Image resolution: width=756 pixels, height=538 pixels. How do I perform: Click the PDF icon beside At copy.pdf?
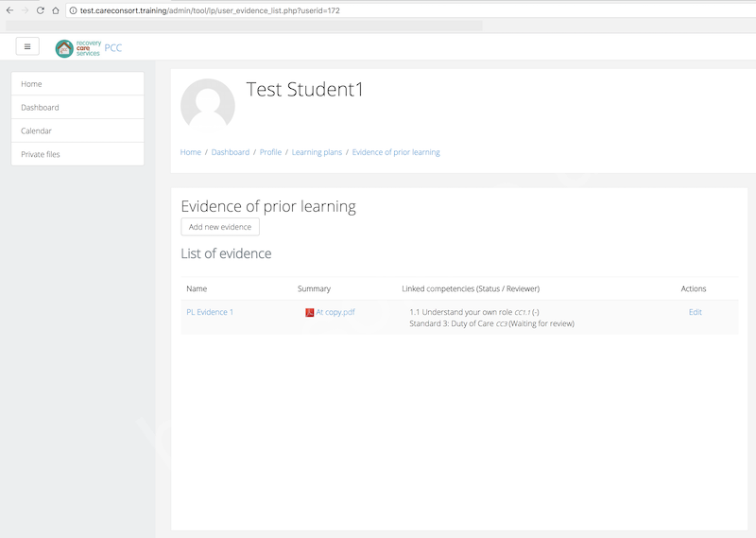pos(310,313)
